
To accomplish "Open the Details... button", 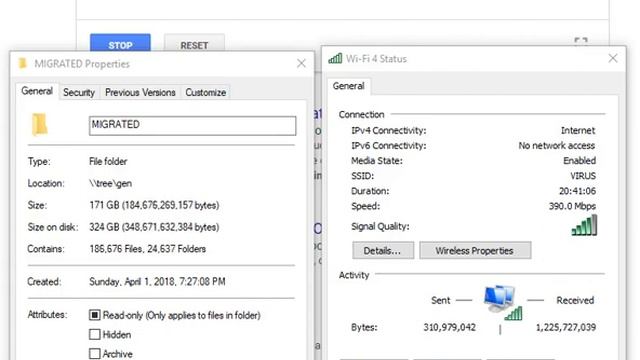I will coord(383,250).
